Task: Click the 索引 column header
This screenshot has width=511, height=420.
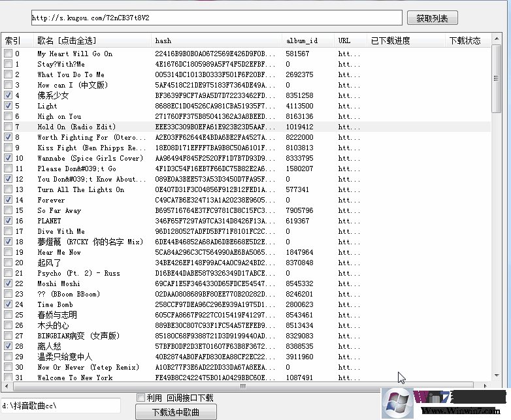Action: 17,40
